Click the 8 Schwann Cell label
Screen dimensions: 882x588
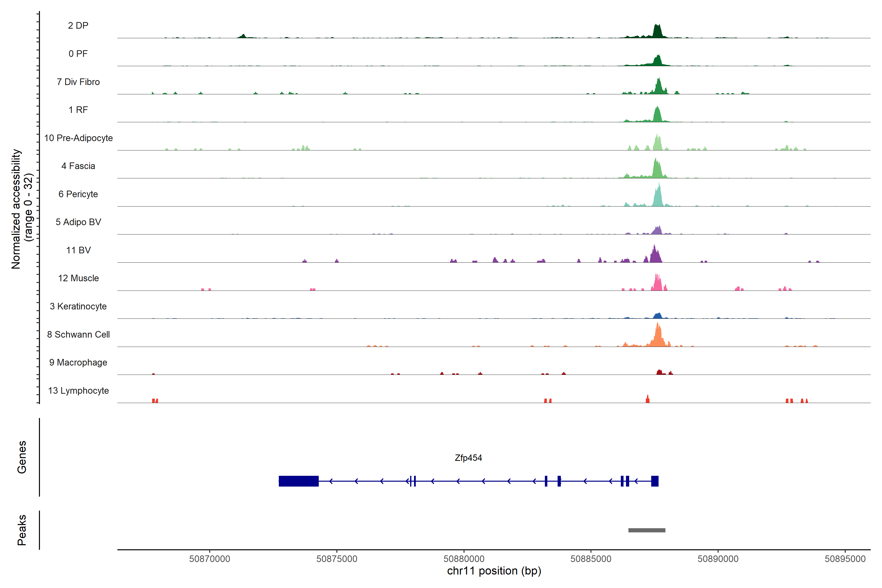coord(78,334)
